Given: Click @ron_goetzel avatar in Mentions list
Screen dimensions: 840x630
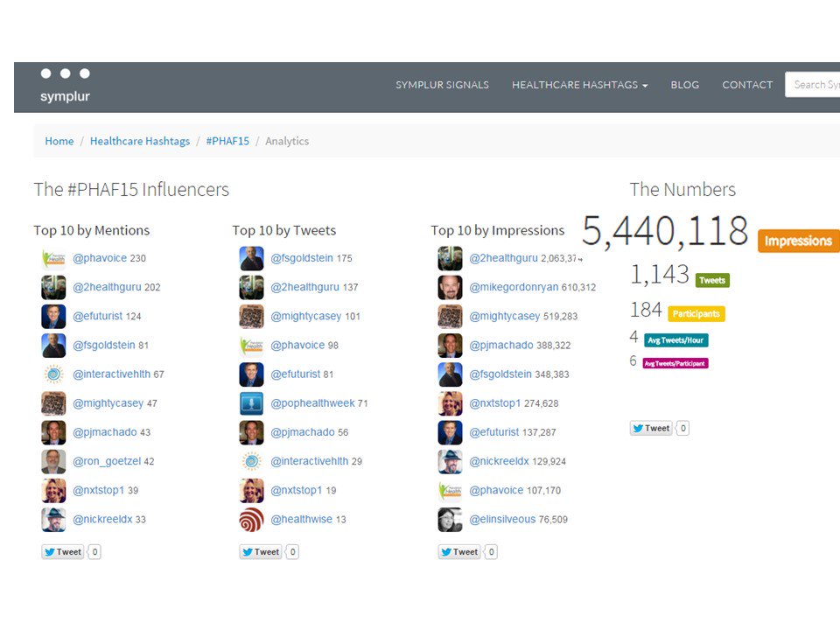Looking at the screenshot, I should coord(53,461).
